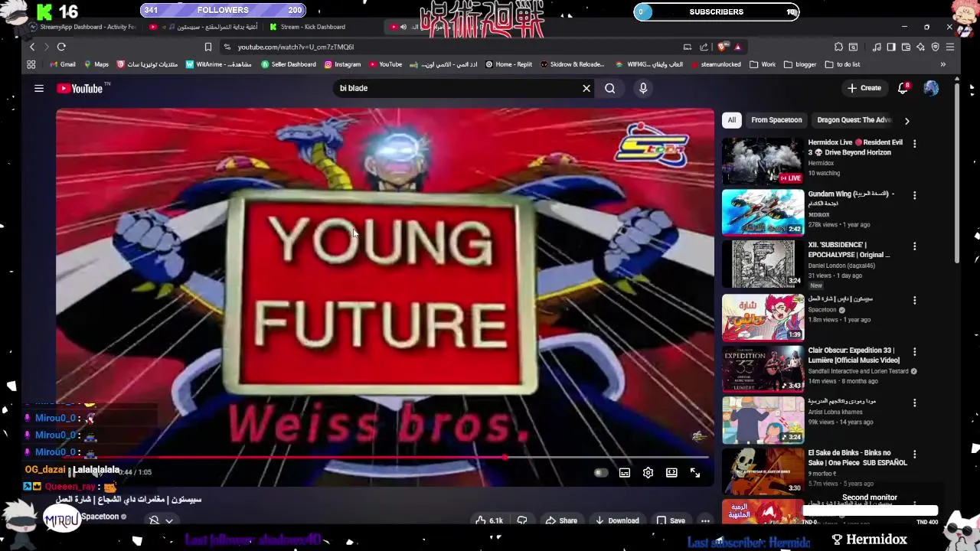Switch player to theater mode
Screen dimensions: 980x551
[671, 473]
